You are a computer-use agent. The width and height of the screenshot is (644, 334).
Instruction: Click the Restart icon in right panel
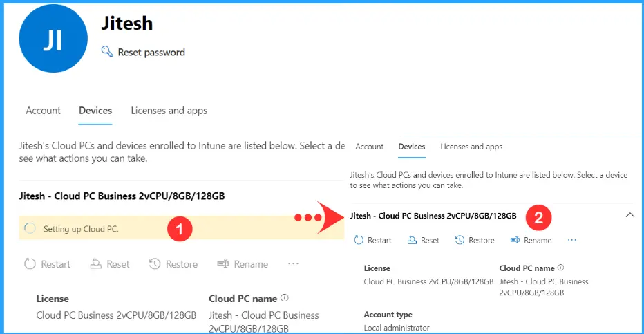(x=359, y=240)
